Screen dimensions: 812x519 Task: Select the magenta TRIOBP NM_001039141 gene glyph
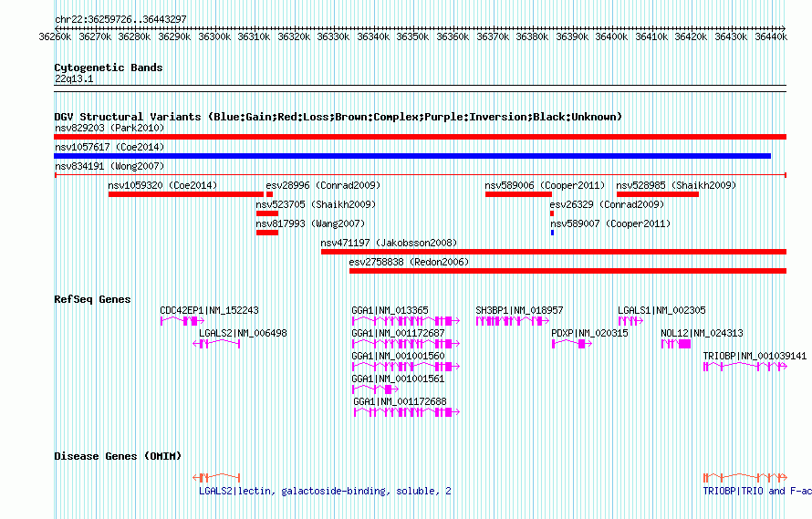[x=745, y=367]
